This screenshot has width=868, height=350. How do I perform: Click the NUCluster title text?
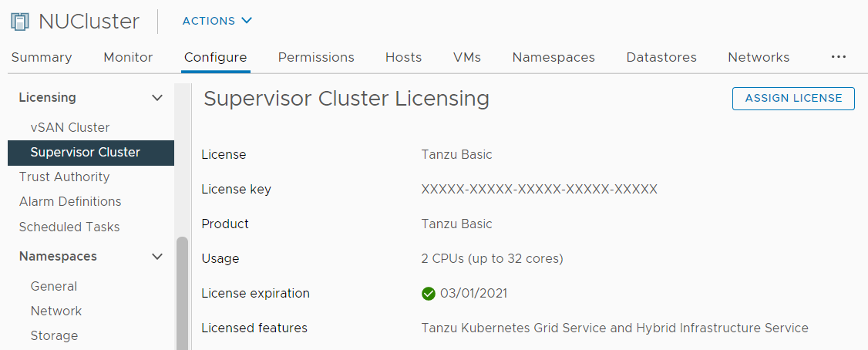tap(89, 22)
